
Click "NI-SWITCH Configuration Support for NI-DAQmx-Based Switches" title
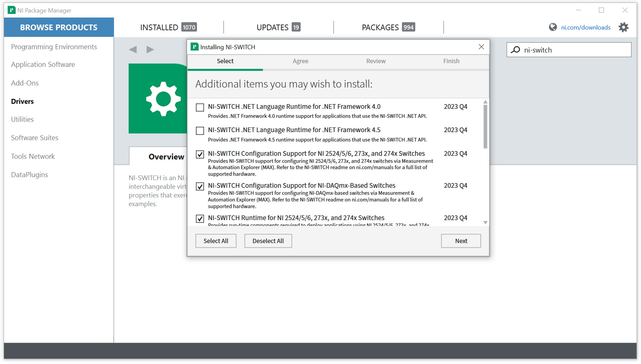click(302, 185)
